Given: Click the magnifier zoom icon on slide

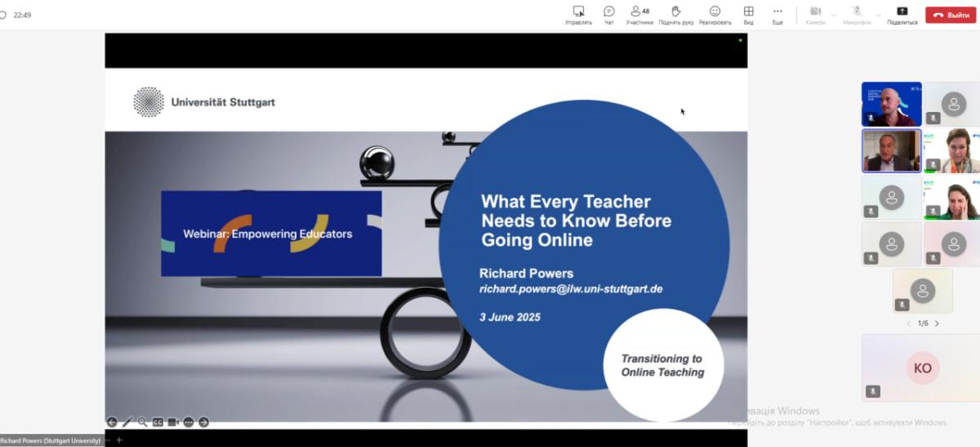Looking at the screenshot, I should (x=142, y=422).
